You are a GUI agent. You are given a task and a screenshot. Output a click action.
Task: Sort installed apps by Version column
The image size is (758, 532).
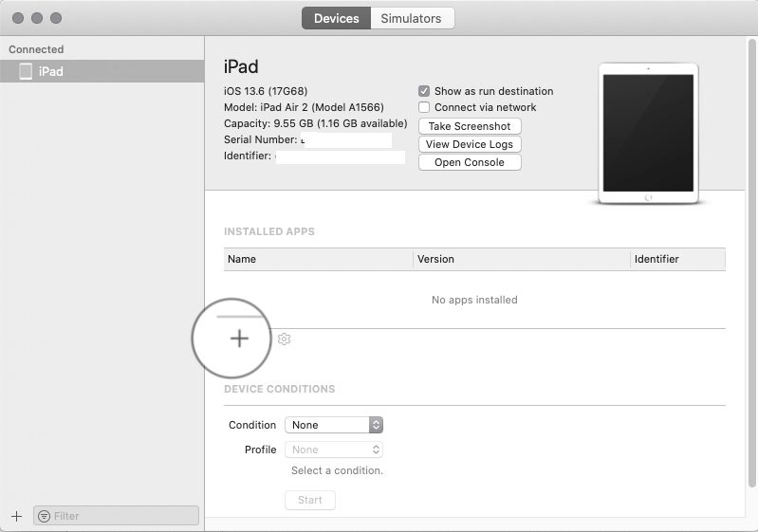522,259
